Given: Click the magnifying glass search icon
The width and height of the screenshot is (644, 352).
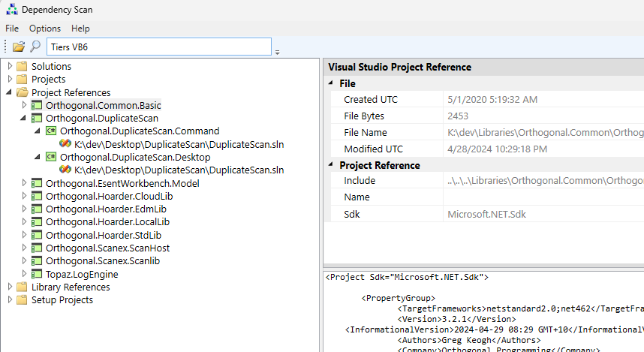Looking at the screenshot, I should (x=36, y=47).
